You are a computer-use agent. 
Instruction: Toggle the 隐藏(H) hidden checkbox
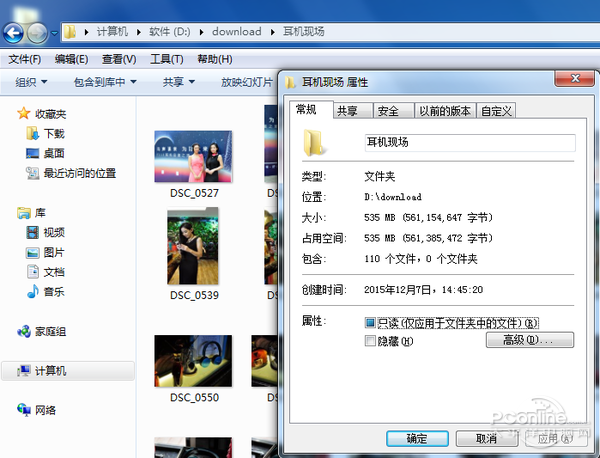click(x=370, y=340)
